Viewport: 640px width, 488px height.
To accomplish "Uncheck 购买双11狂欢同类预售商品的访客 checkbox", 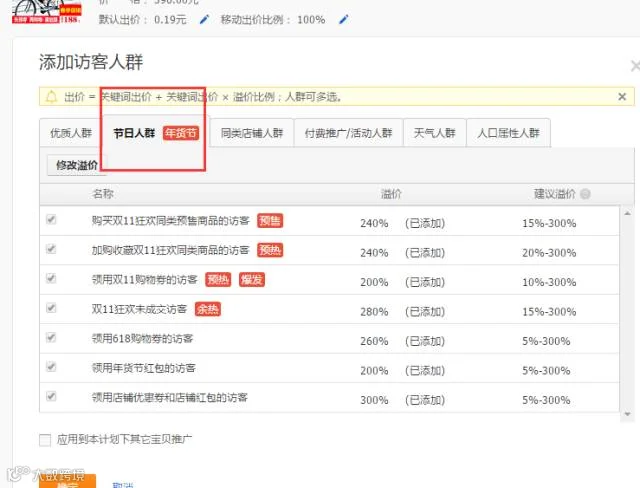I will (51, 220).
